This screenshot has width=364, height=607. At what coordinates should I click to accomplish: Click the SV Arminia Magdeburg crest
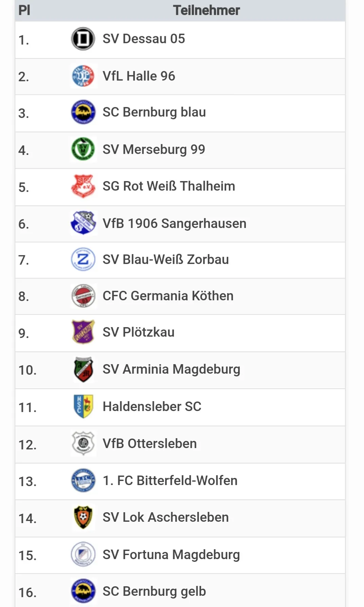83,369
